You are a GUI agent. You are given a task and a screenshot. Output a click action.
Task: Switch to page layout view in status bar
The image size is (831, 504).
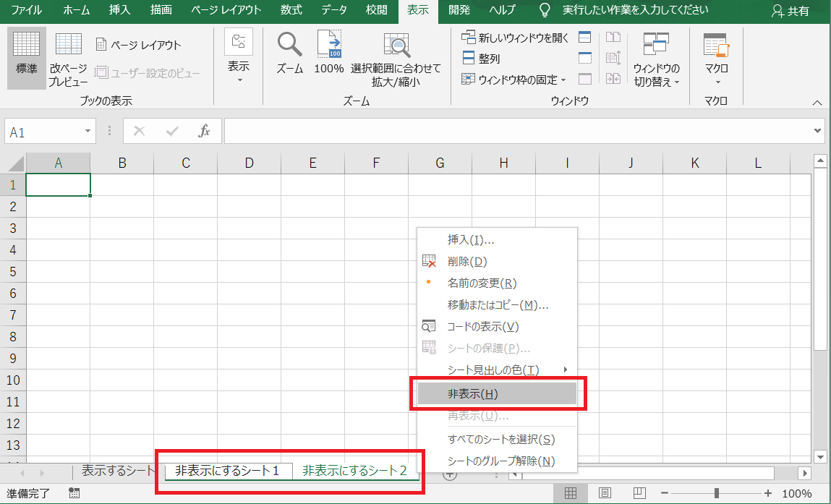(605, 493)
